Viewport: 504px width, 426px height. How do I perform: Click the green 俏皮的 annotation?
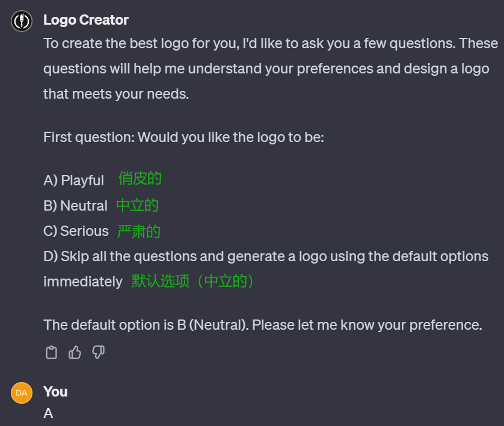click(x=140, y=179)
